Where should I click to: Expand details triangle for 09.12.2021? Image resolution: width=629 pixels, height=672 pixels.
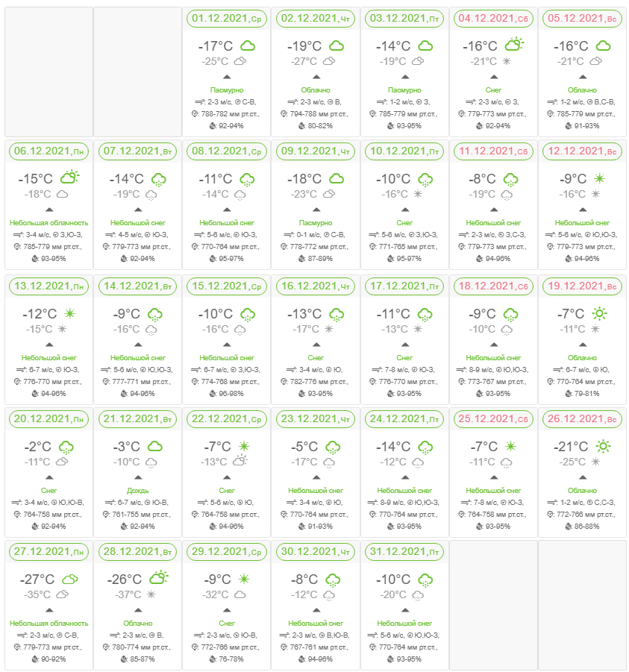tap(316, 210)
